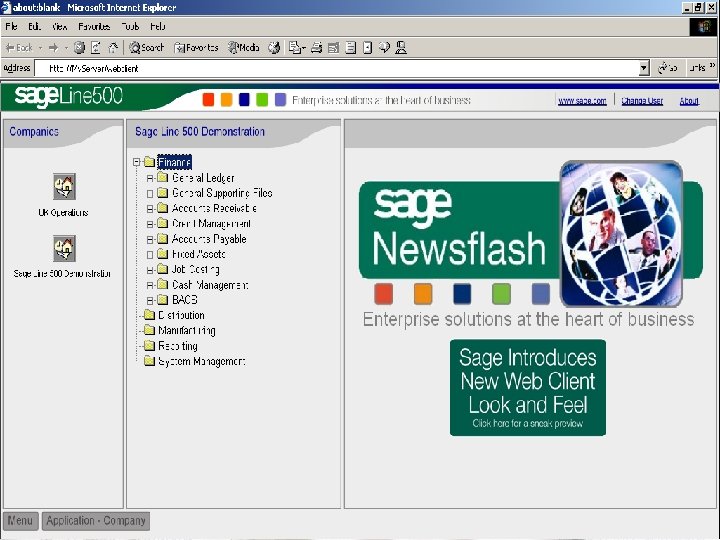The width and height of the screenshot is (720, 540).
Task: Select the Cash Management tree label
Action: click(210, 285)
